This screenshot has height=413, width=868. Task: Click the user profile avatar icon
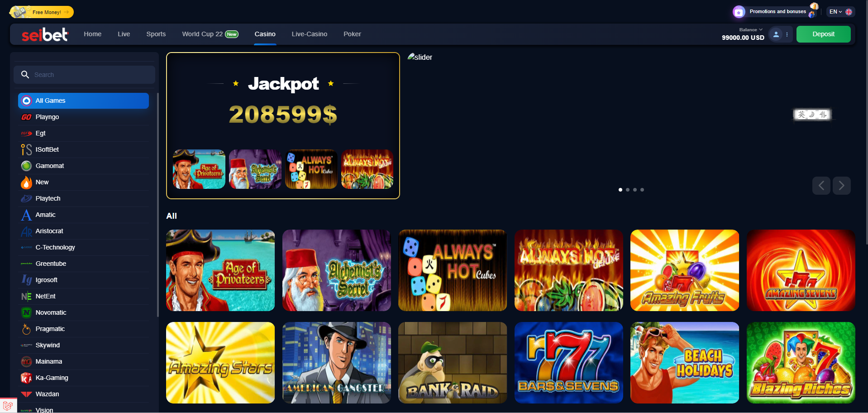pyautogui.click(x=776, y=34)
